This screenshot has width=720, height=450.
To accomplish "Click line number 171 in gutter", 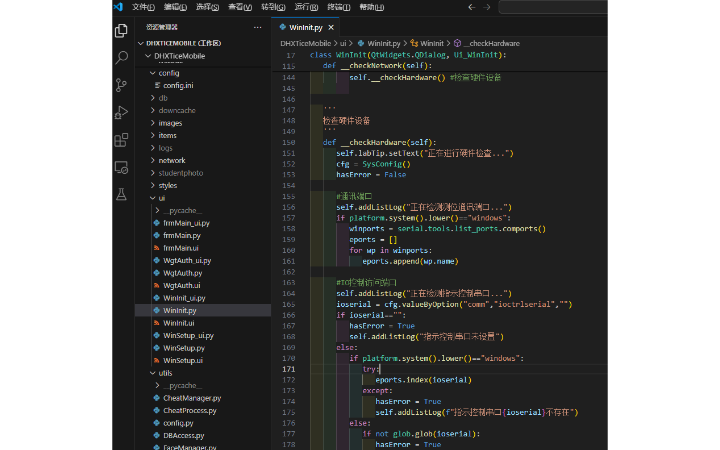I will (289, 369).
